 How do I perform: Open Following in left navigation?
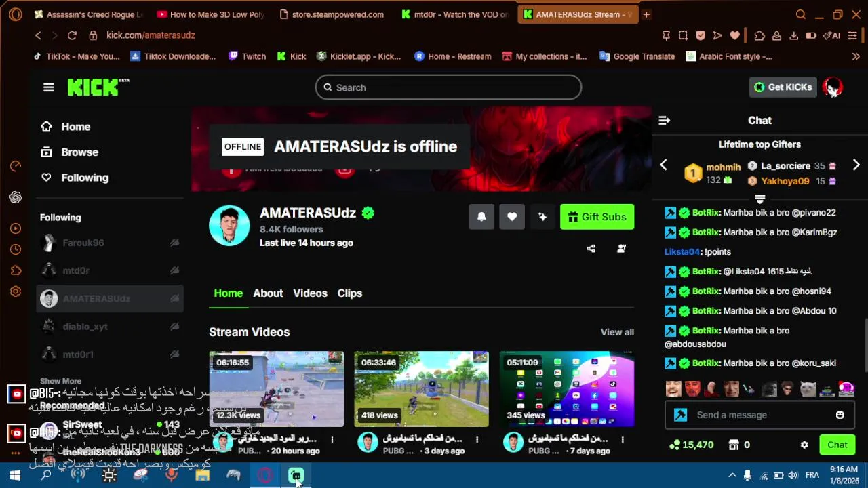pos(75,178)
